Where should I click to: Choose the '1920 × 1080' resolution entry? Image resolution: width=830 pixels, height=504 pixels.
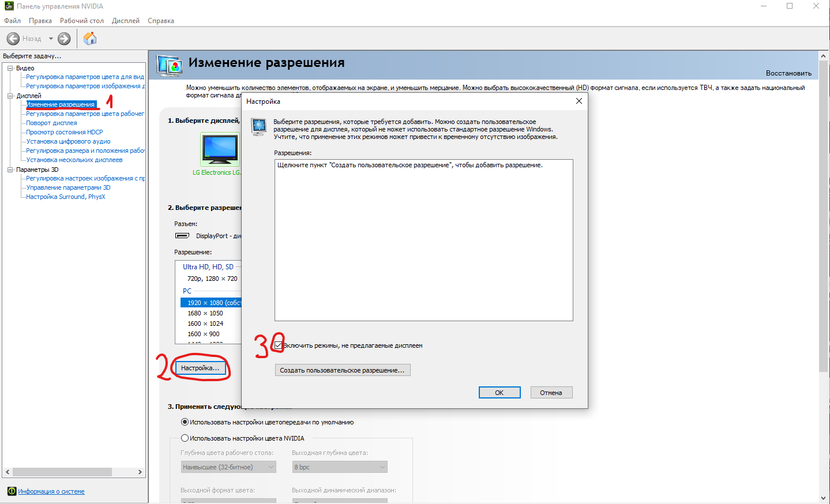[211, 303]
